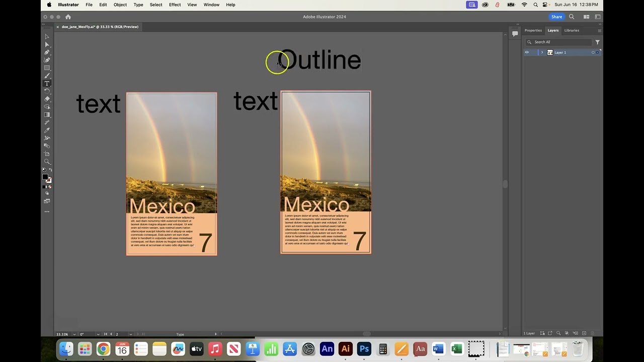Image resolution: width=644 pixels, height=362 pixels.
Task: Expand status bar Type options arrow
Action: tap(216, 334)
